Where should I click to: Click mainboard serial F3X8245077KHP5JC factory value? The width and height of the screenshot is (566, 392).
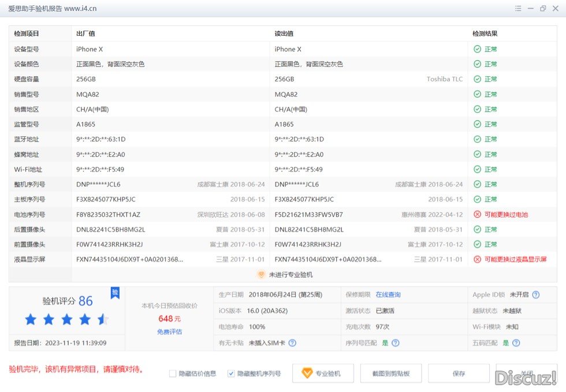pos(106,199)
